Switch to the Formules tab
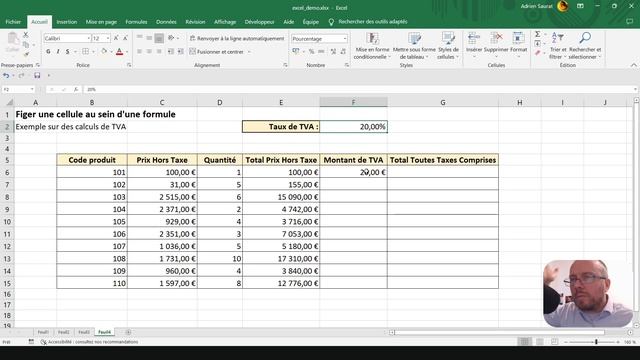 (136, 22)
